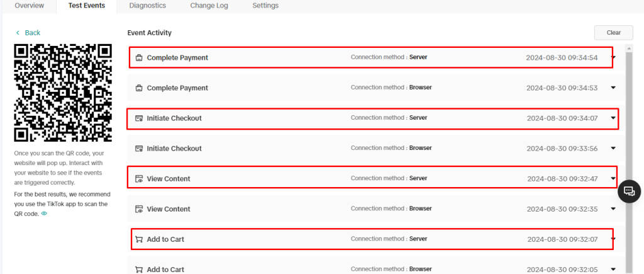
Task: Click the Browser Initiate Checkout card icon
Action: pos(139,149)
